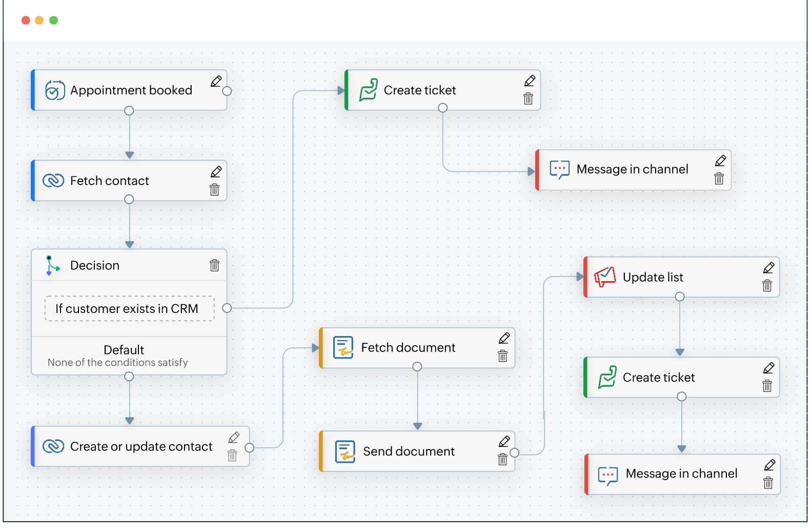Click the Decision condition output connector

[227, 308]
